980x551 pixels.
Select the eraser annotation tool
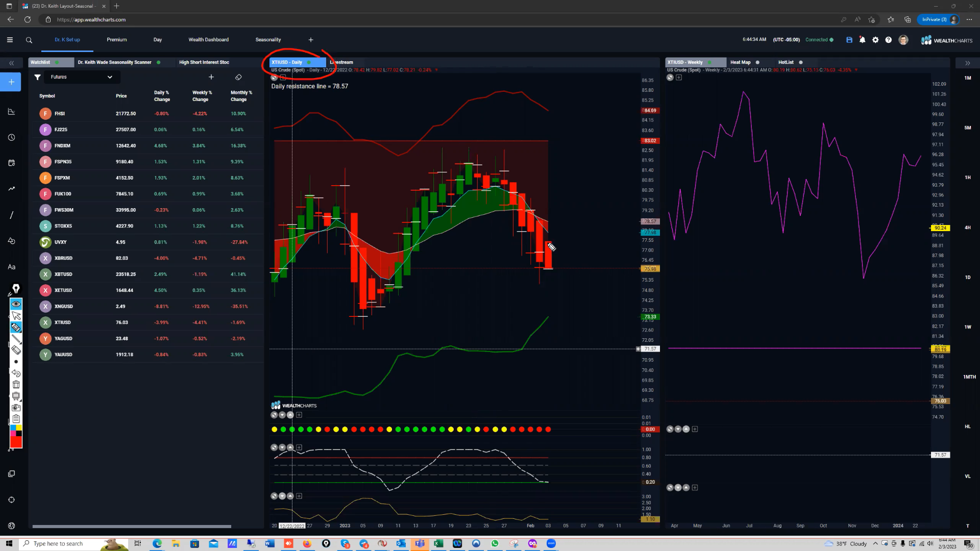[16, 350]
